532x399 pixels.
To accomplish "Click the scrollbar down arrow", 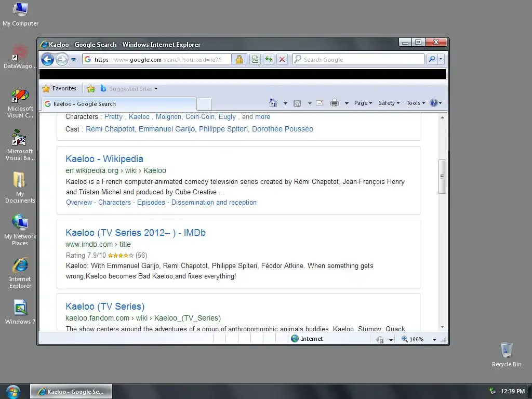I will (442, 327).
